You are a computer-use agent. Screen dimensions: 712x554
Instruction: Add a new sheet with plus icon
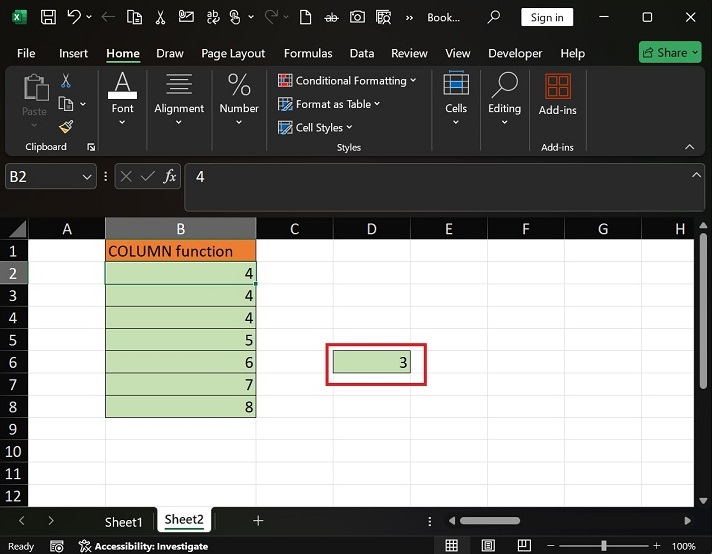(258, 521)
